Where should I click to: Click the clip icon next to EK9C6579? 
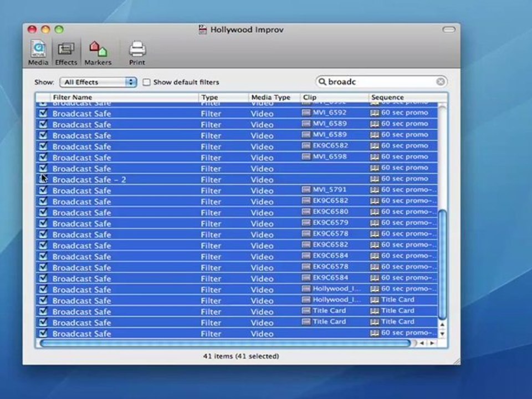[306, 223]
